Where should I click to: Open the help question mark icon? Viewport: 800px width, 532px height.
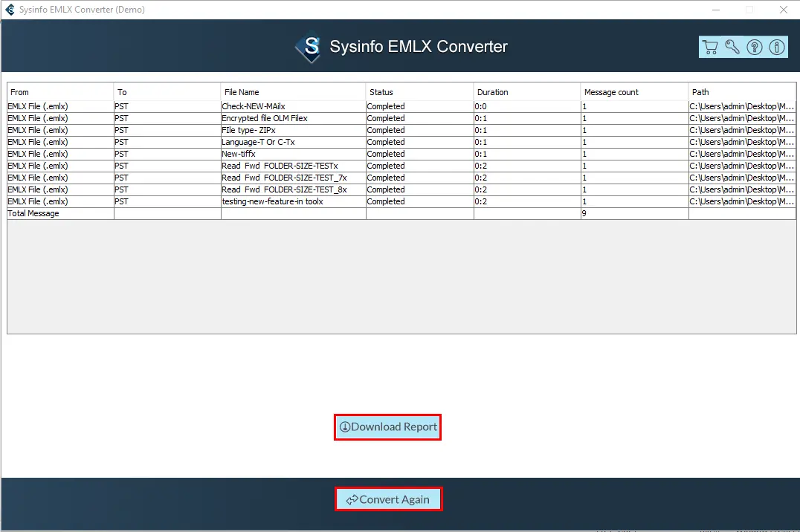755,47
